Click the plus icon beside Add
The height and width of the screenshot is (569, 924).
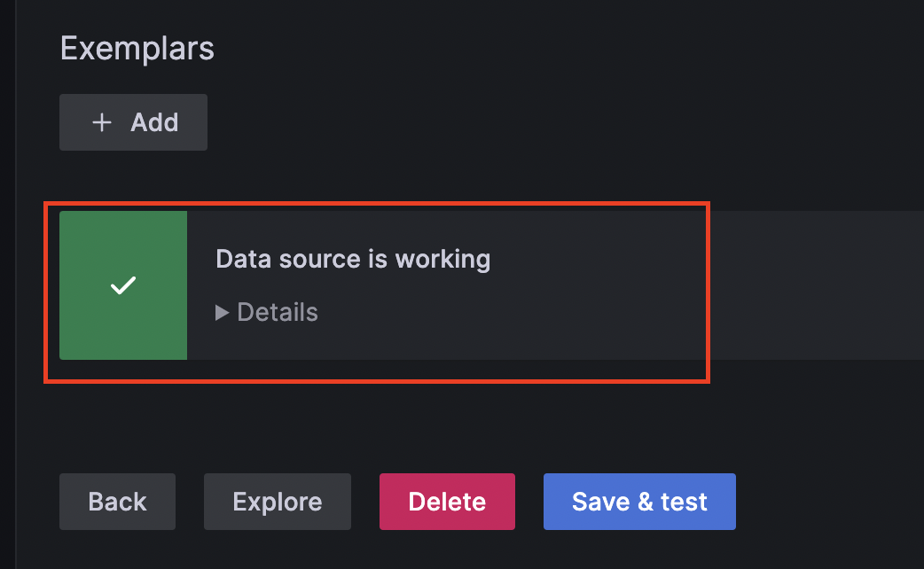[102, 122]
